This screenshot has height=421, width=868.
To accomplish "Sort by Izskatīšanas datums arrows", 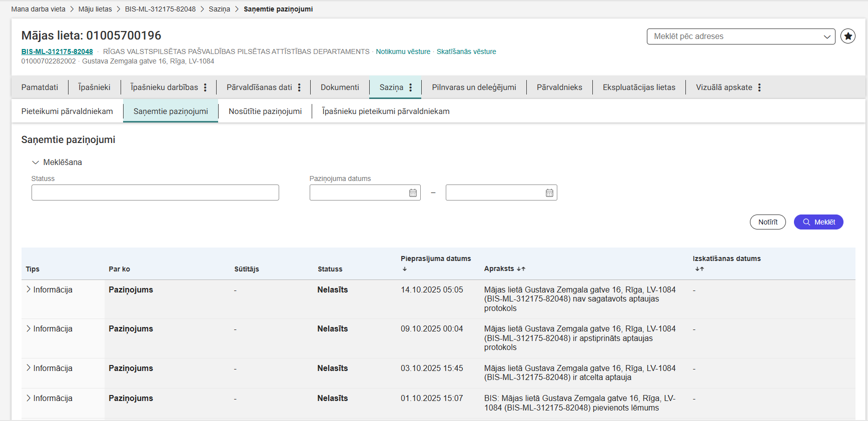I will pyautogui.click(x=699, y=269).
